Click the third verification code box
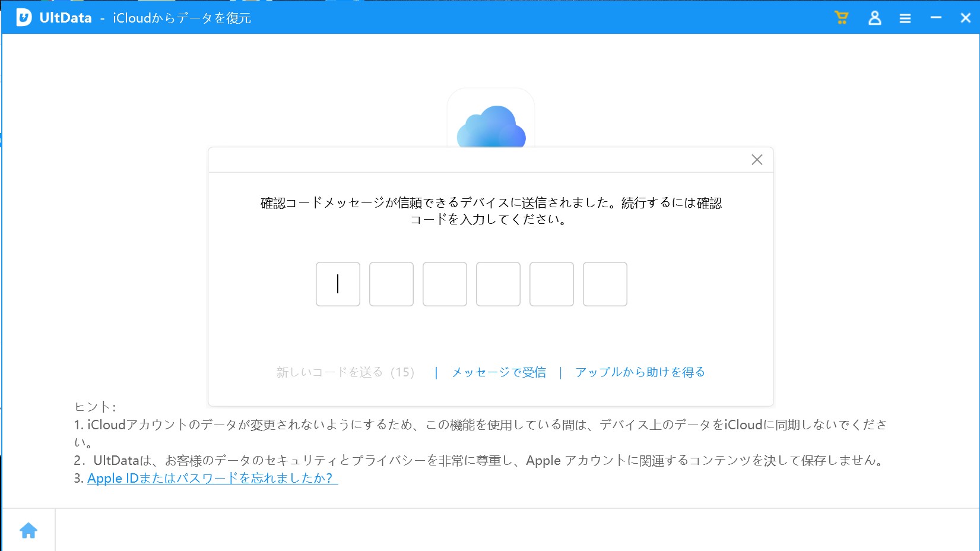The height and width of the screenshot is (551, 980). (445, 284)
